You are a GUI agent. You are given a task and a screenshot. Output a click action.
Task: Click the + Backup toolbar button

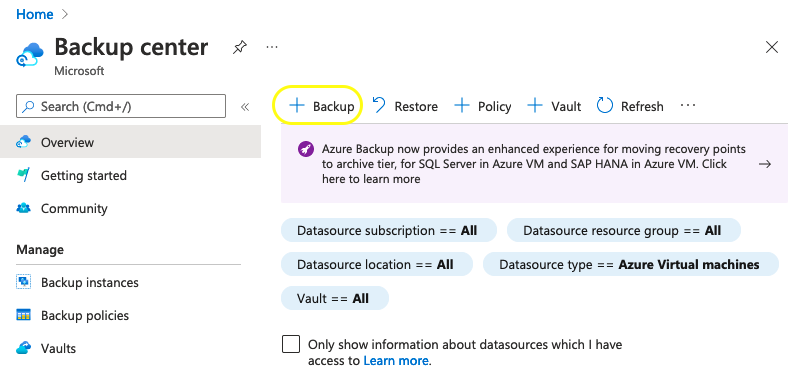coord(321,106)
